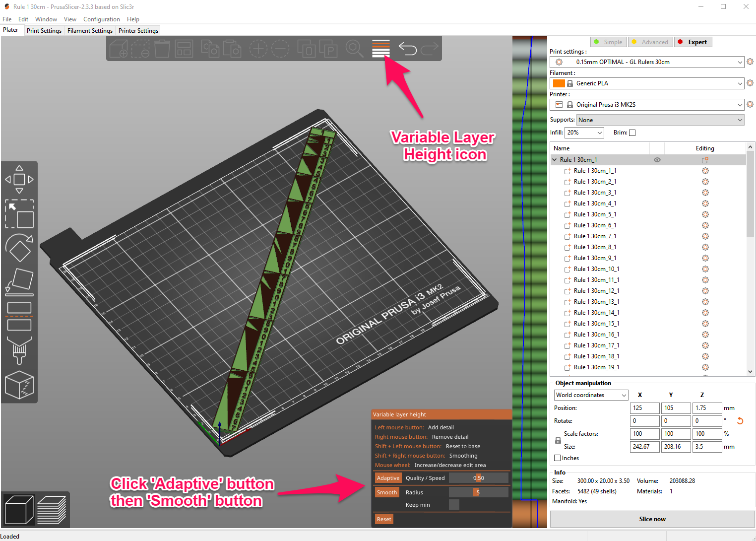The height and width of the screenshot is (541, 756).
Task: Click the Adaptive button
Action: click(x=388, y=478)
